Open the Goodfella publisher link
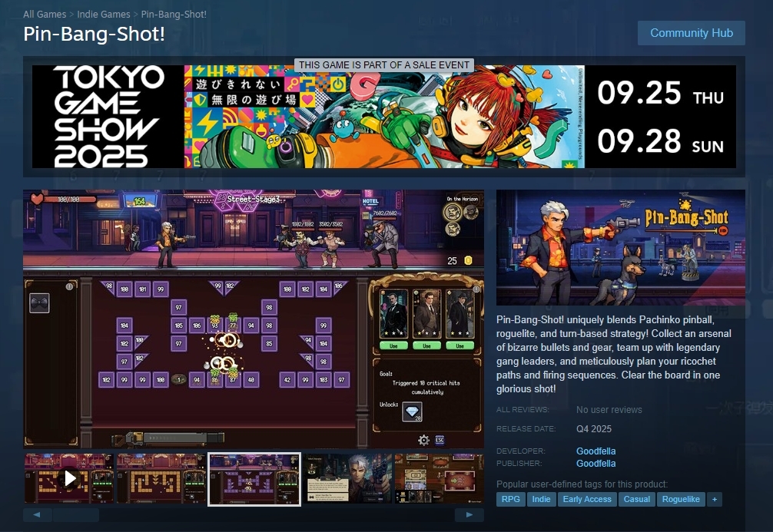This screenshot has height=532, width=773. [596, 464]
